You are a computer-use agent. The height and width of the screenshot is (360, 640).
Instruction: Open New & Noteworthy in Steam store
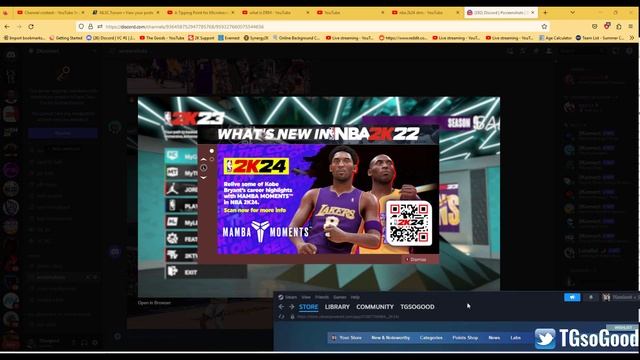pos(390,338)
